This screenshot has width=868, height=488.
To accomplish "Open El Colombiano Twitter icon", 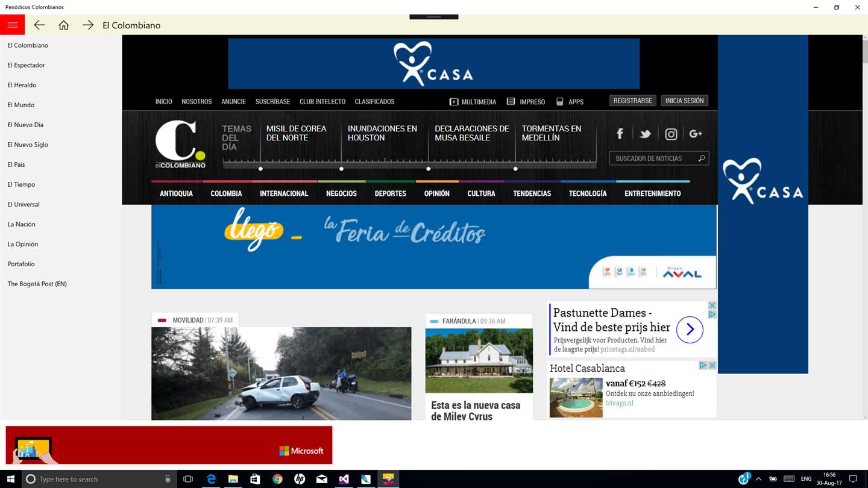I will 645,134.
